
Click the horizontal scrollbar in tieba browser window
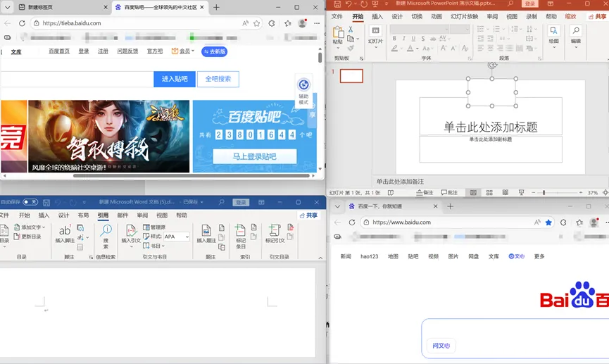click(x=191, y=175)
